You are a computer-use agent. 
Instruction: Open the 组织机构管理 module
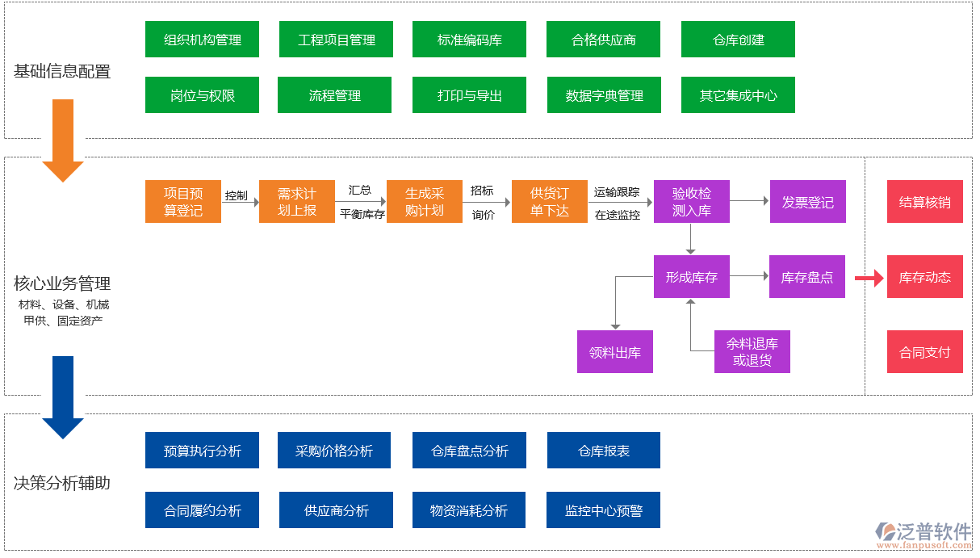(x=202, y=39)
